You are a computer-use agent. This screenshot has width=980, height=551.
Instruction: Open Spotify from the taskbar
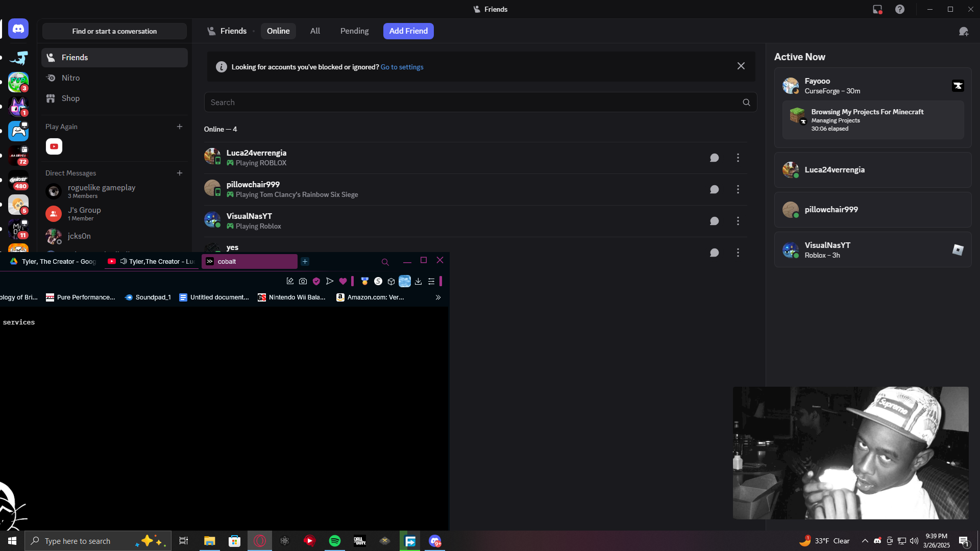coord(335,541)
